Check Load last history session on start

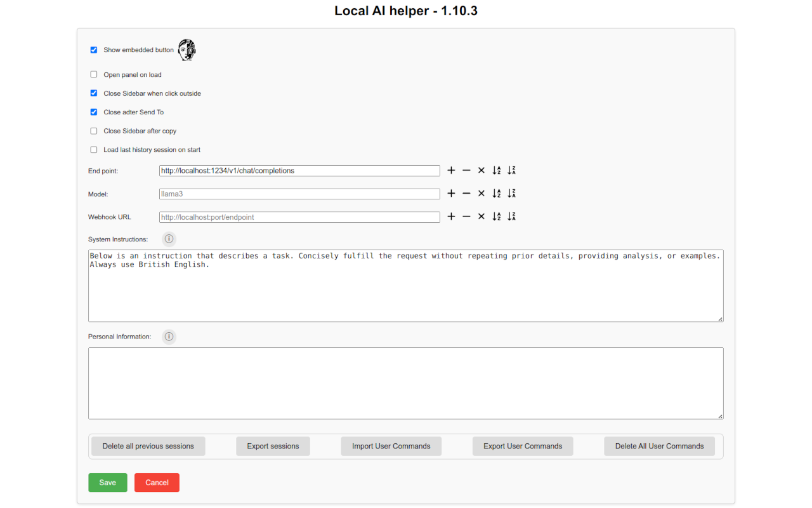(x=93, y=149)
